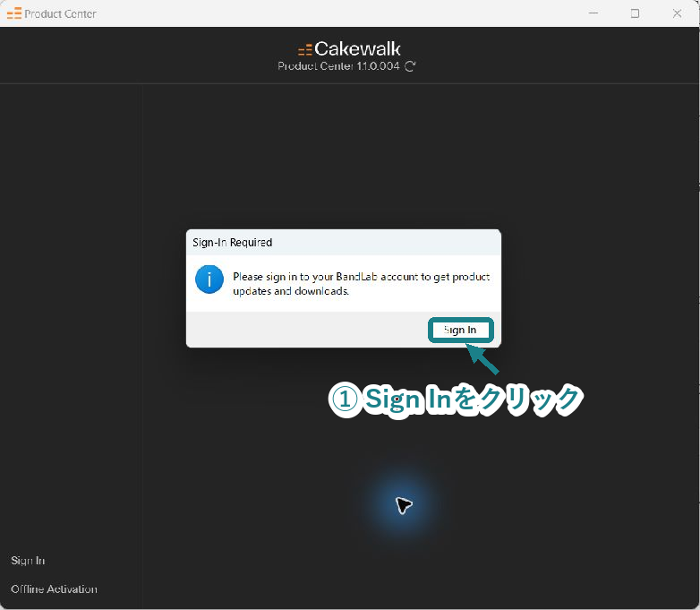
Task: Close the Product Center window
Action: [677, 13]
